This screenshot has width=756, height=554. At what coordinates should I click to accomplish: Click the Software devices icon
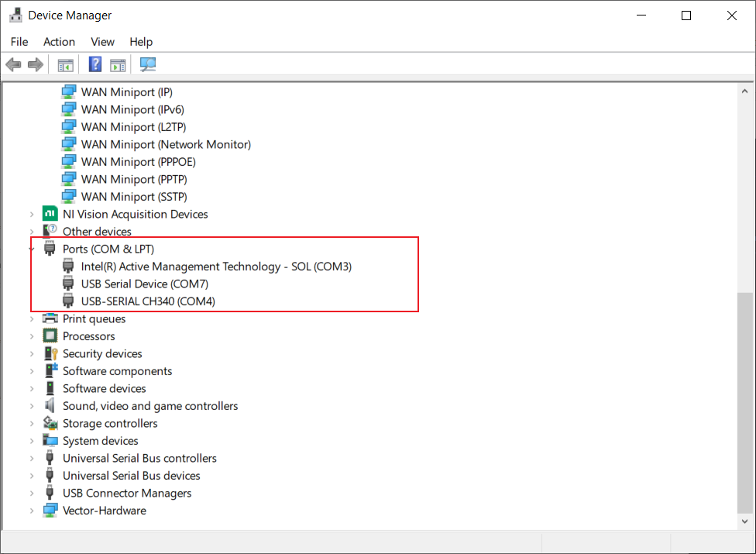(x=50, y=388)
